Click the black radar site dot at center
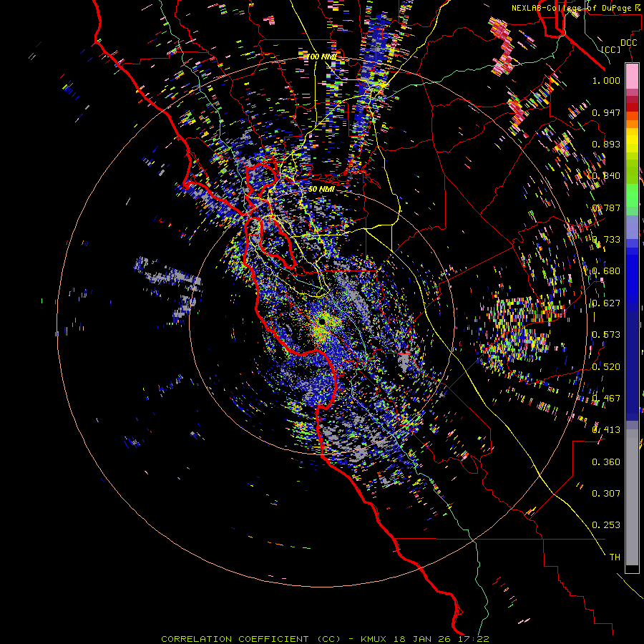The width and height of the screenshot is (644, 644). 322,321
